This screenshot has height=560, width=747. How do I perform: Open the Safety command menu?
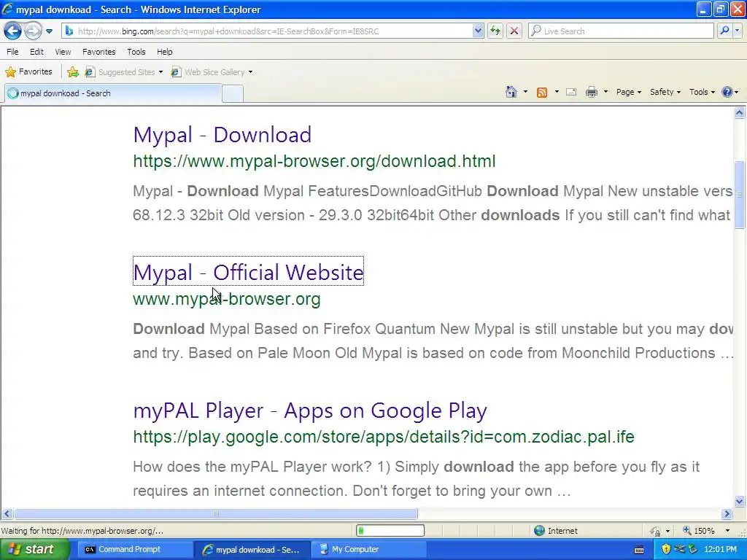coord(665,92)
